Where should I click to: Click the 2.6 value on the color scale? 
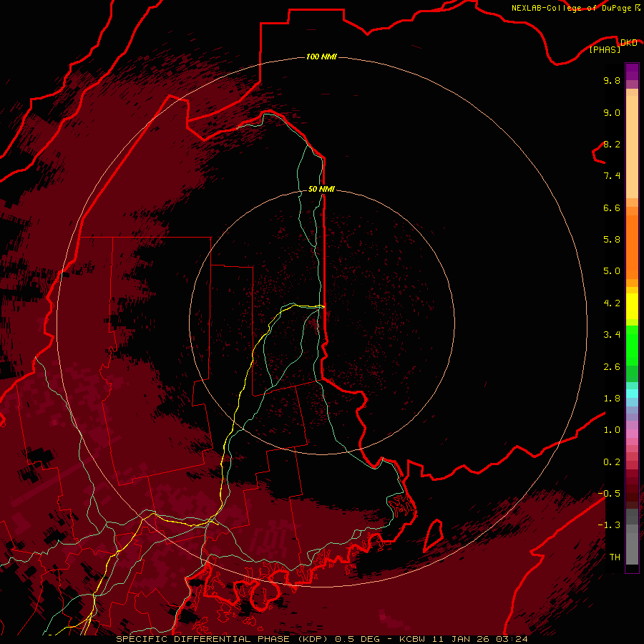coord(612,367)
